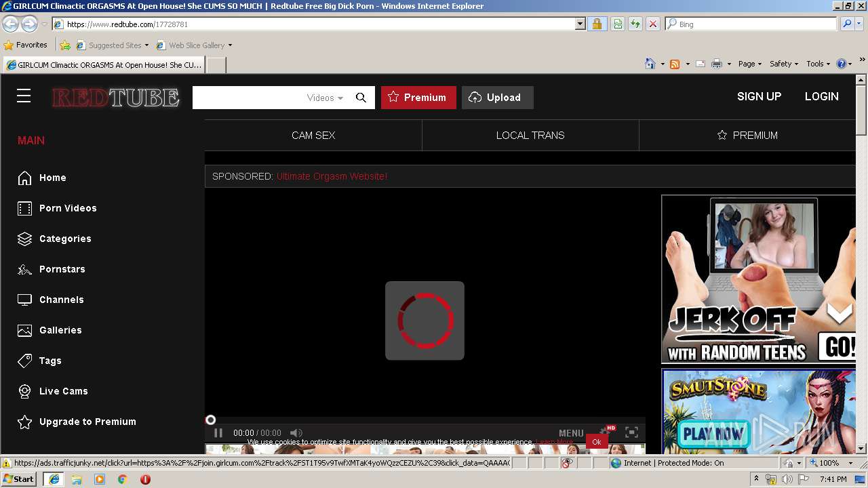Image resolution: width=868 pixels, height=488 pixels.
Task: Open the Tools menu
Action: point(818,64)
